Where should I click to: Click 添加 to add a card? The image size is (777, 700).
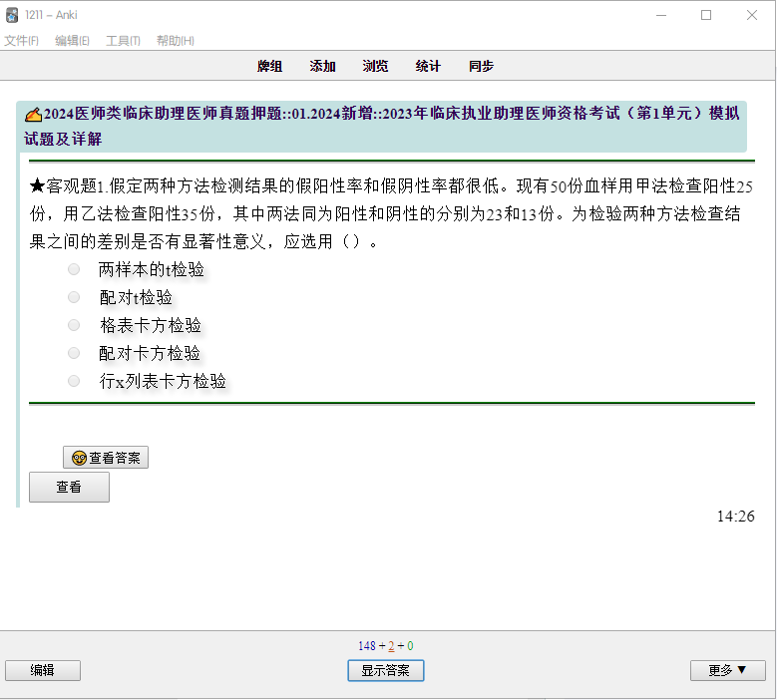pos(322,66)
